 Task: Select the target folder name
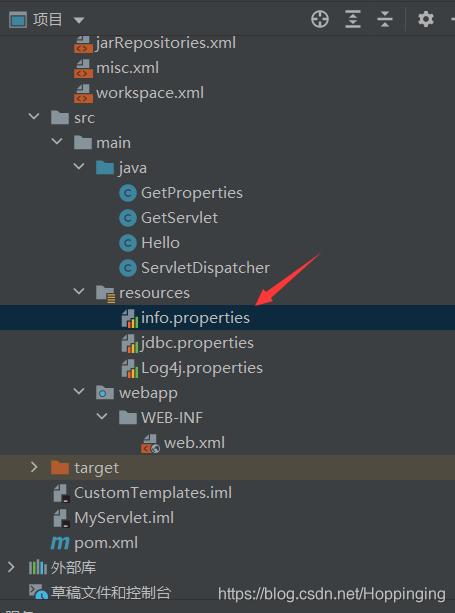click(96, 468)
